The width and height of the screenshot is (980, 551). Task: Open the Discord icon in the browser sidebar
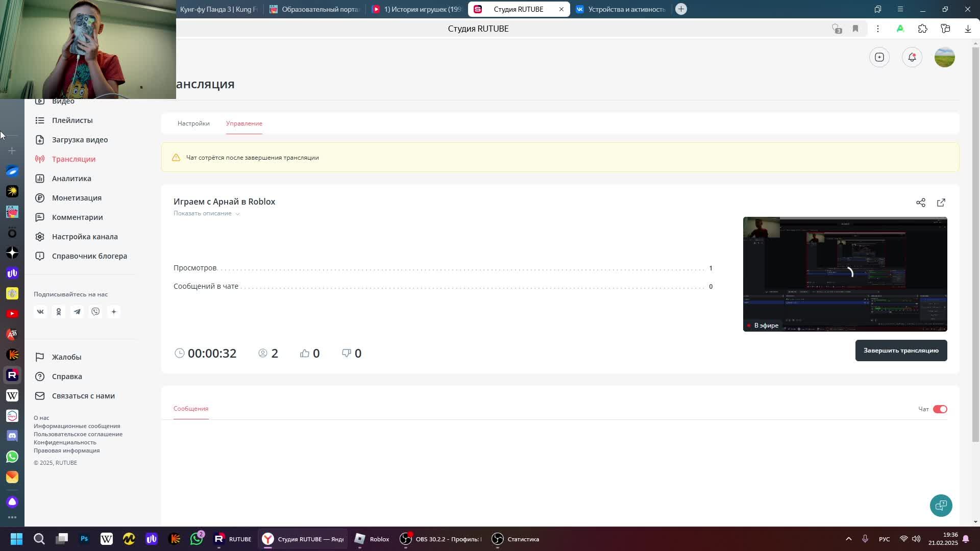coord(12,436)
